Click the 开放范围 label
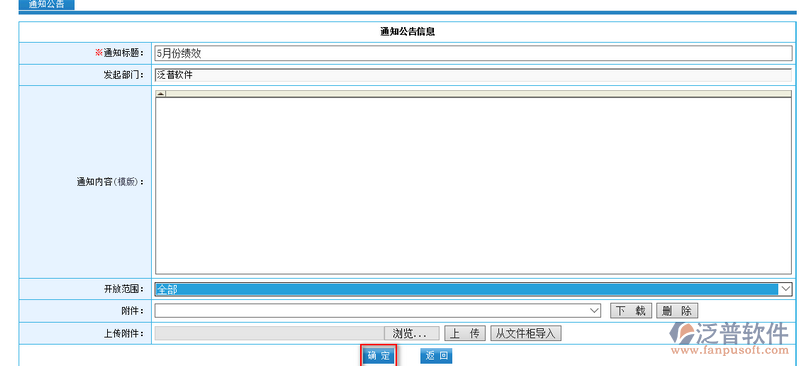This screenshot has width=799, height=366. [x=124, y=290]
